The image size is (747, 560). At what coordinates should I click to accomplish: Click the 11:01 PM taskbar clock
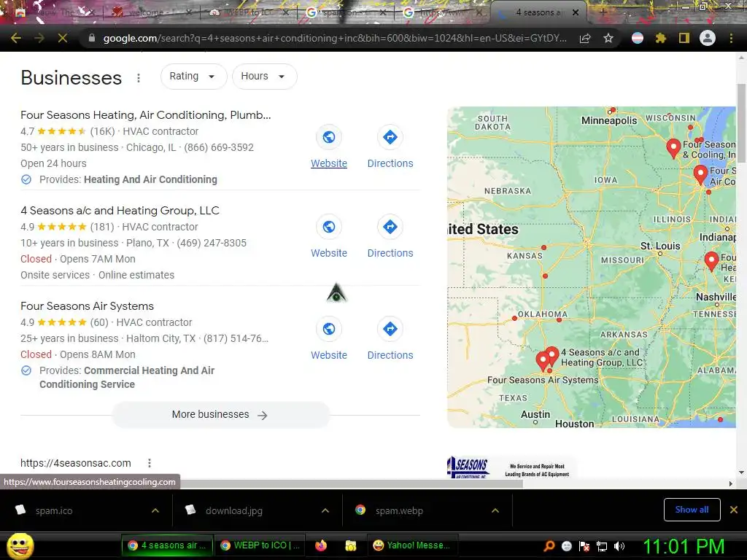point(684,546)
